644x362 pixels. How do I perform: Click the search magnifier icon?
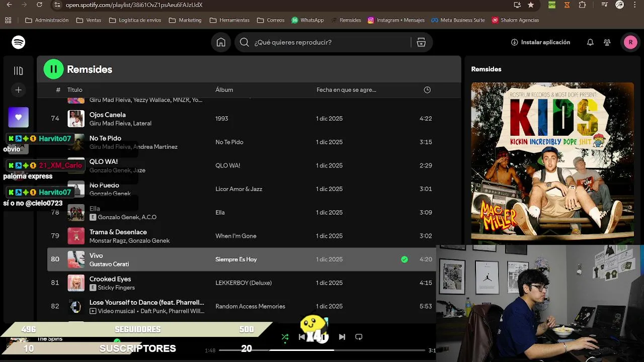coord(245,42)
